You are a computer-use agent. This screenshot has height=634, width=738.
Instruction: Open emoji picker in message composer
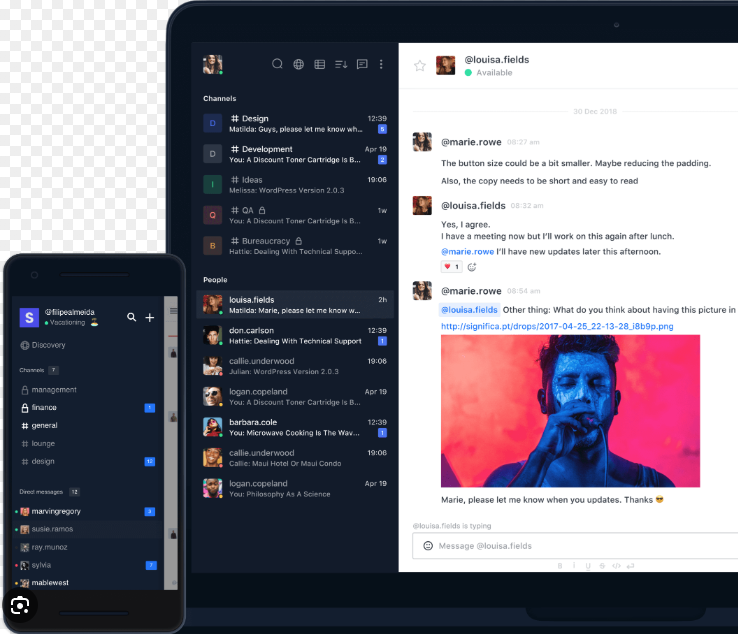[428, 546]
